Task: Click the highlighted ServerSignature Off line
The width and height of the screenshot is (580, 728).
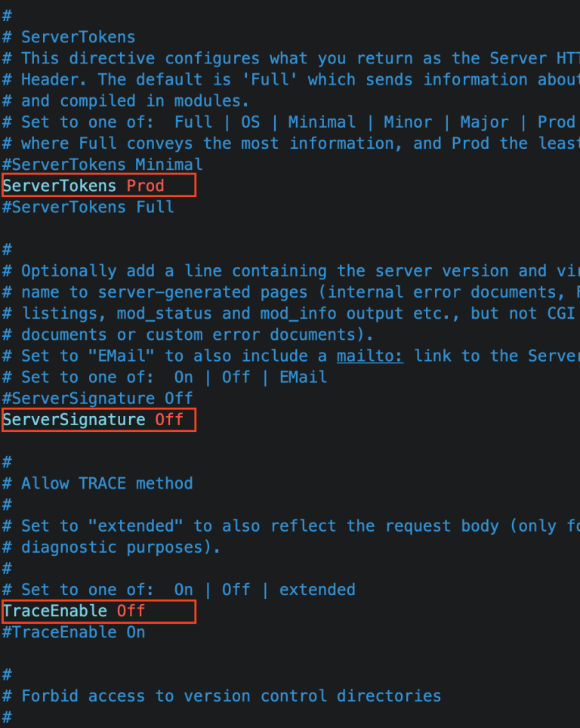Action: (x=99, y=420)
